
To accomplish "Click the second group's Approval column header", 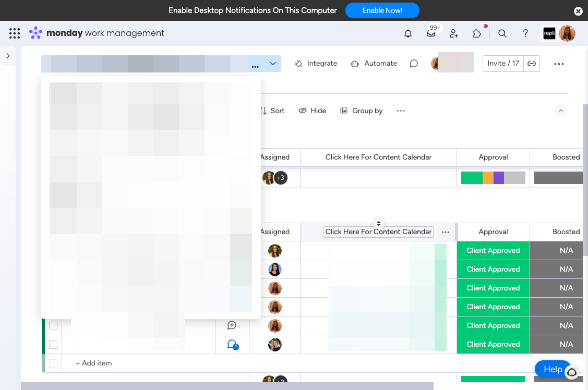I will click(x=493, y=232).
